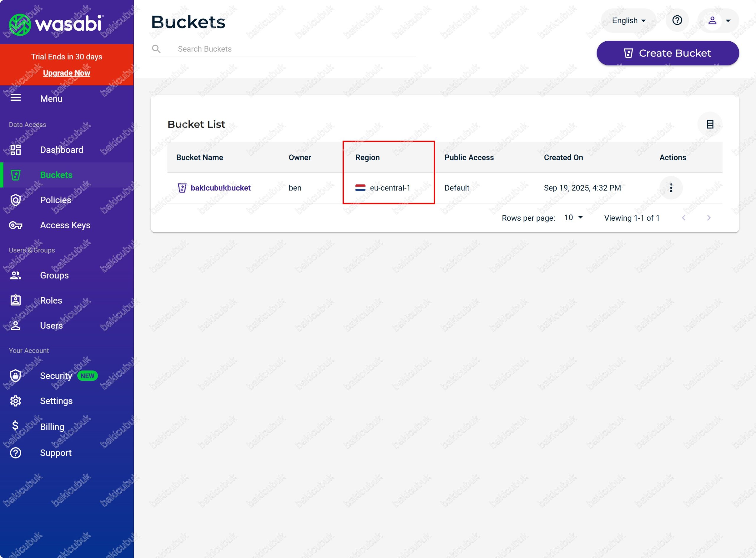Open the rows per page dropdown
756x558 pixels.
pyautogui.click(x=573, y=217)
